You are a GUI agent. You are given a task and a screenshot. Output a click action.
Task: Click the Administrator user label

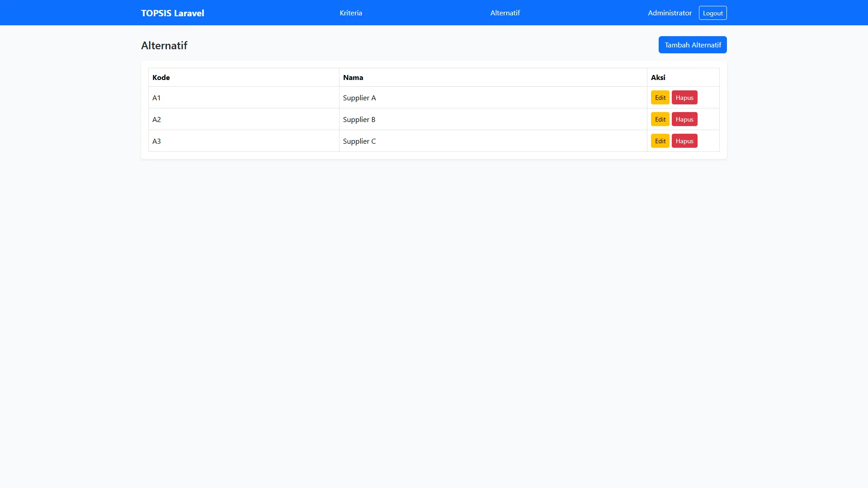pyautogui.click(x=670, y=13)
